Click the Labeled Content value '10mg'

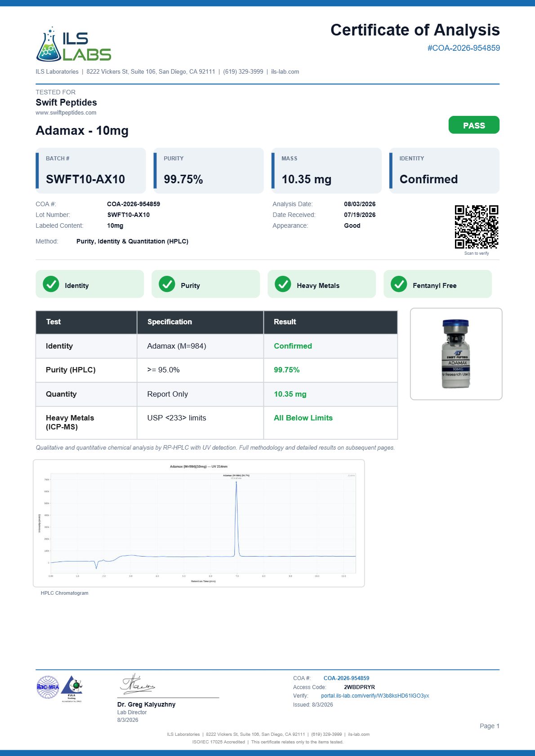coord(115,226)
